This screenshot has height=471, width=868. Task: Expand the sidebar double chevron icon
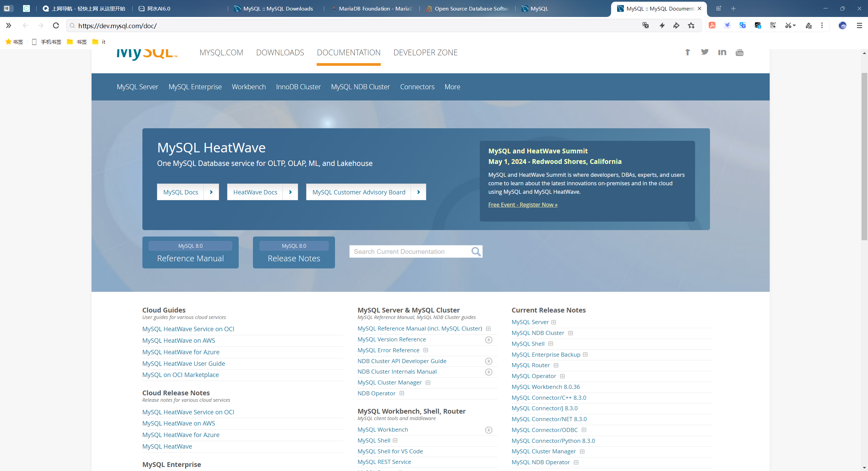[8, 25]
